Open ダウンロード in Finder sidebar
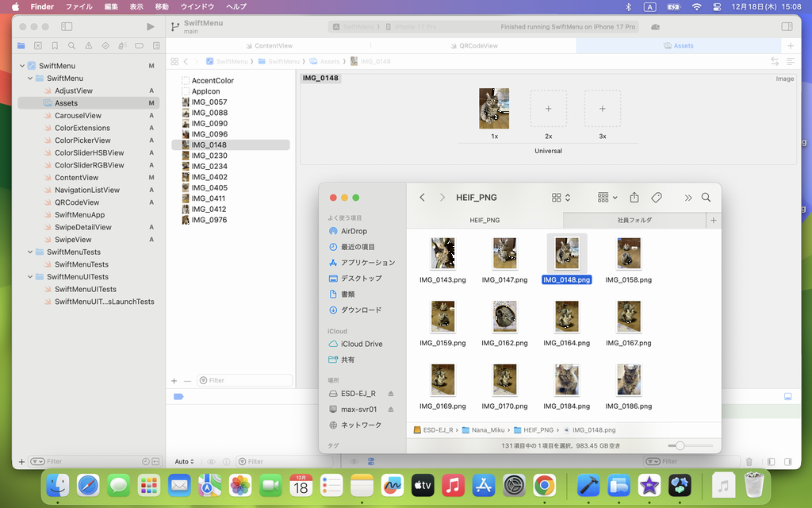Viewport: 812px width, 508px height. (x=361, y=310)
